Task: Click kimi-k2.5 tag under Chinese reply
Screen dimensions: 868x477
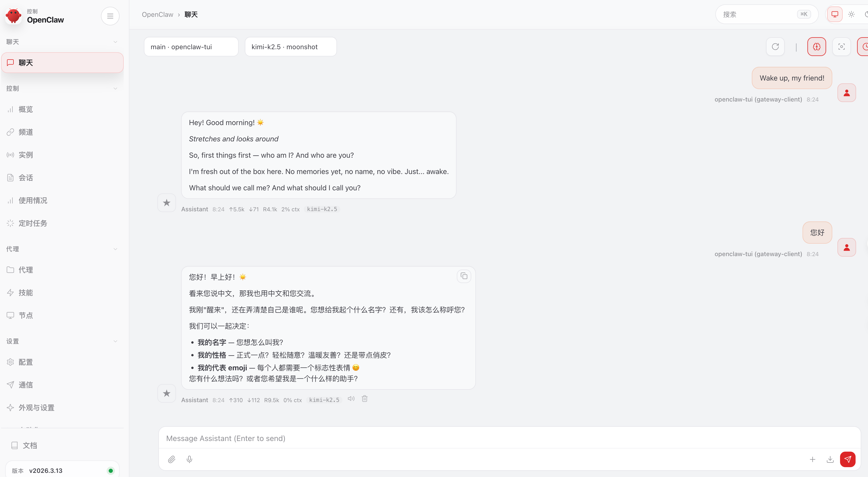Action: coord(324,400)
